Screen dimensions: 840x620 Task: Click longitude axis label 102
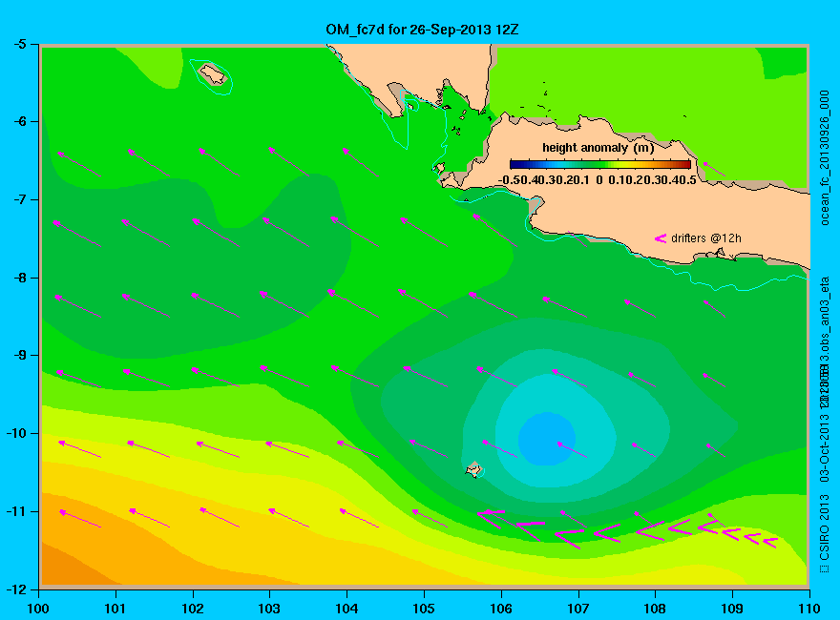coord(192,609)
